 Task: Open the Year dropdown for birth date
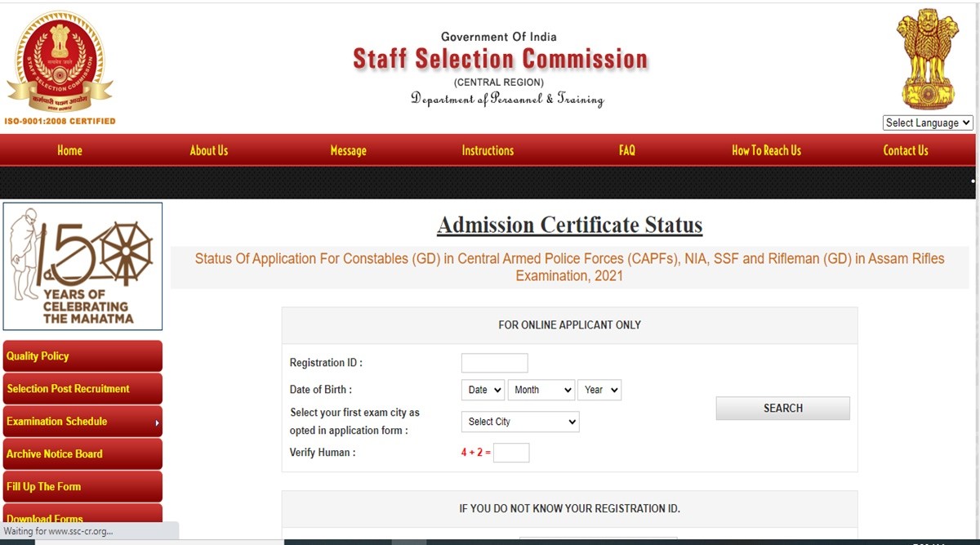click(599, 390)
